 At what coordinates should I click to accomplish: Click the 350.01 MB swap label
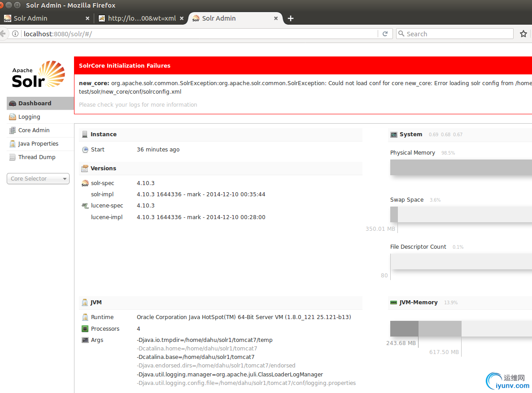pyautogui.click(x=380, y=229)
